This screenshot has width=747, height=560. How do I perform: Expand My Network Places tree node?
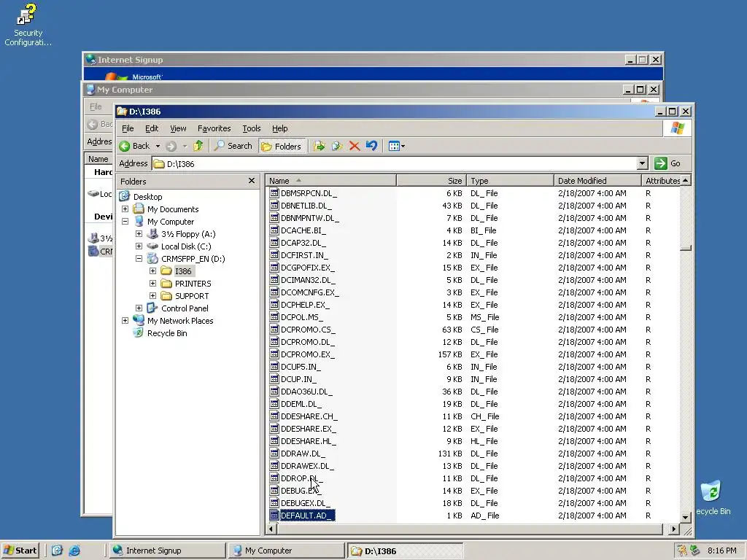click(125, 321)
